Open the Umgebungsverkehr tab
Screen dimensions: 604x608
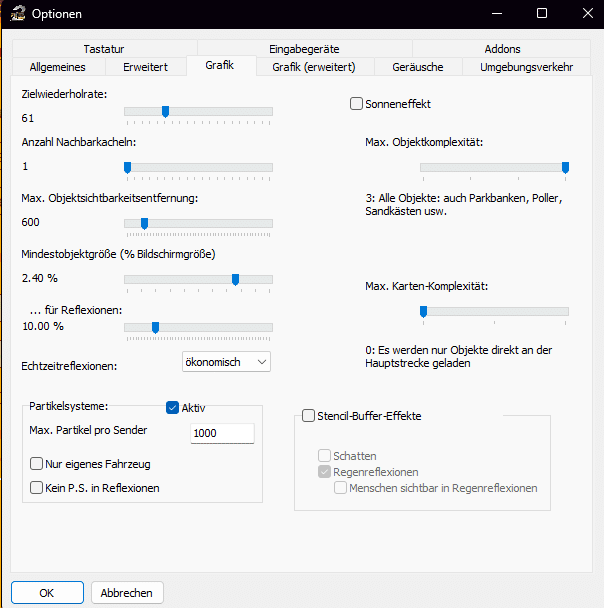(526, 67)
